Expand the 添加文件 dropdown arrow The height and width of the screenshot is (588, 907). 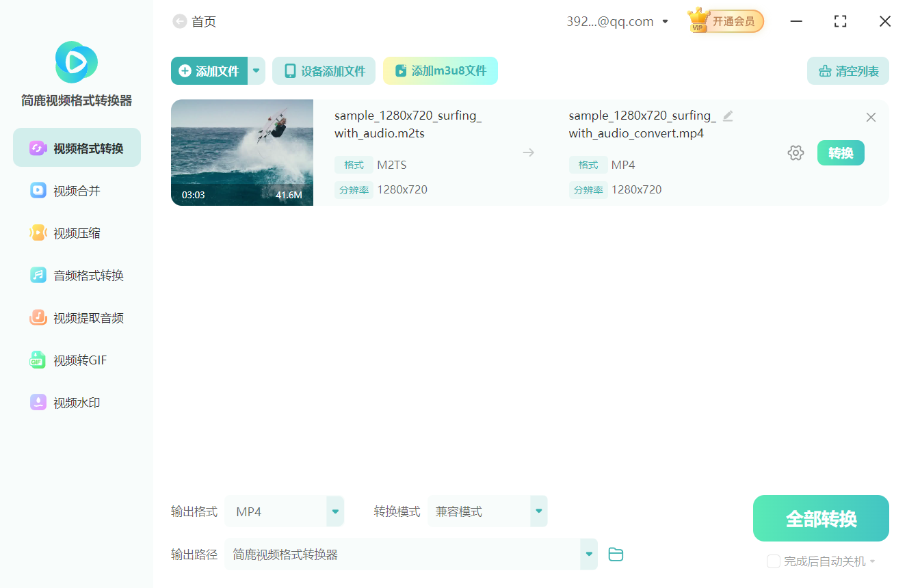257,71
